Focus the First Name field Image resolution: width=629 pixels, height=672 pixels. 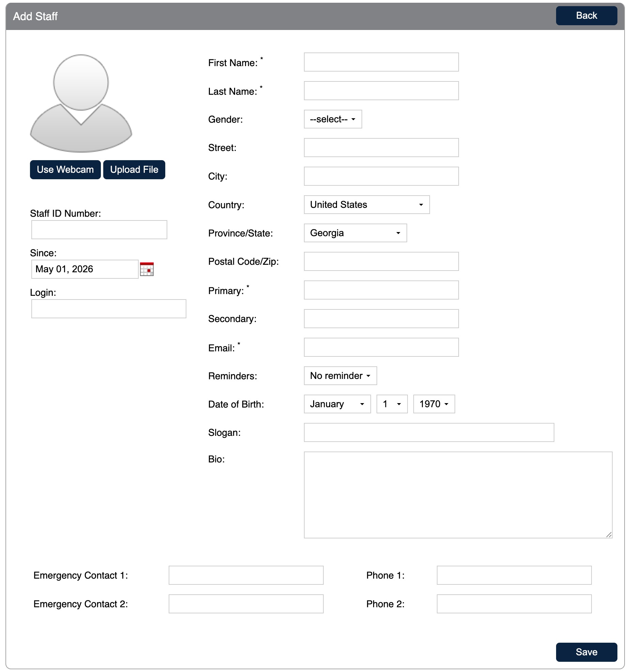(x=381, y=62)
